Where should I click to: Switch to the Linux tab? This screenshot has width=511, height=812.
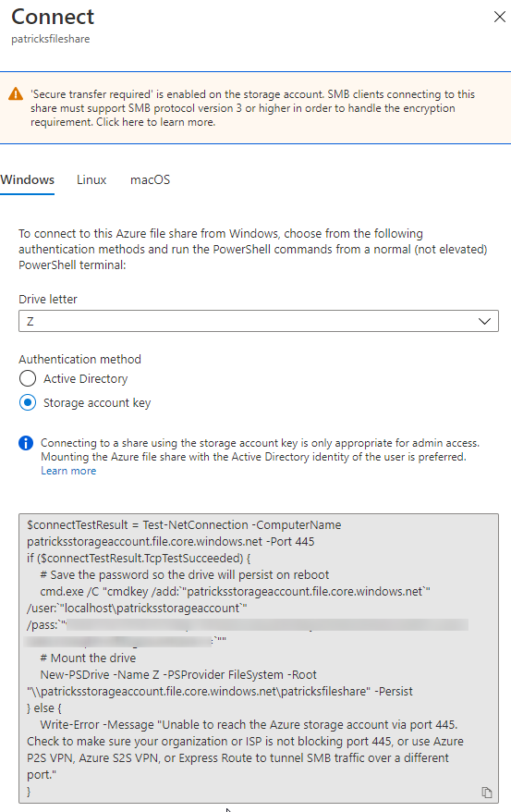coord(91,179)
